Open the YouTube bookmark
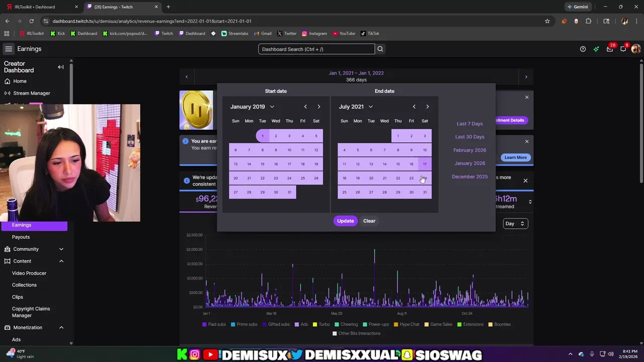 click(x=344, y=34)
